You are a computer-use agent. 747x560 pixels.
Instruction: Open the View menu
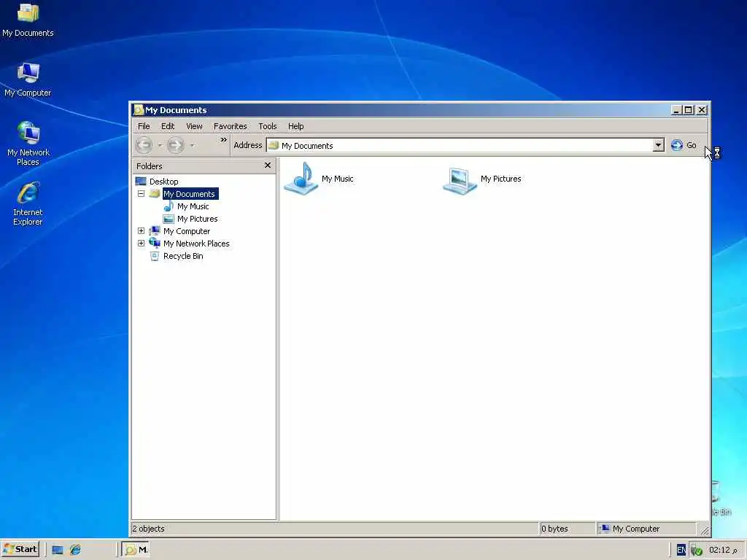tap(194, 126)
